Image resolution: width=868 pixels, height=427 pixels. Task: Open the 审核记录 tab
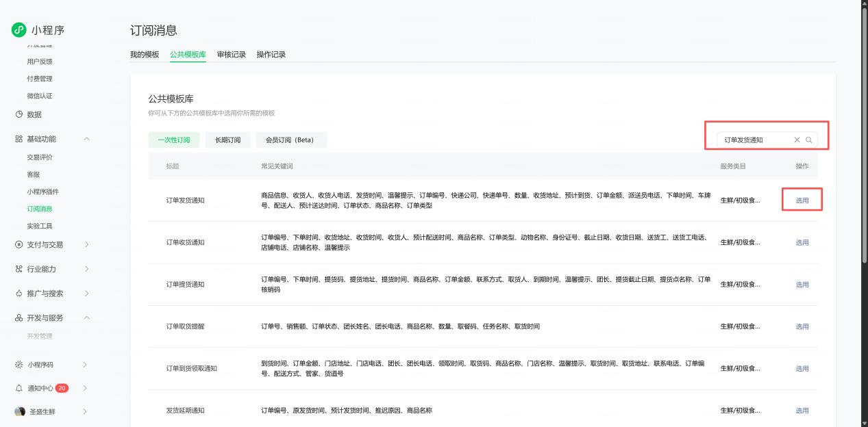coord(231,55)
